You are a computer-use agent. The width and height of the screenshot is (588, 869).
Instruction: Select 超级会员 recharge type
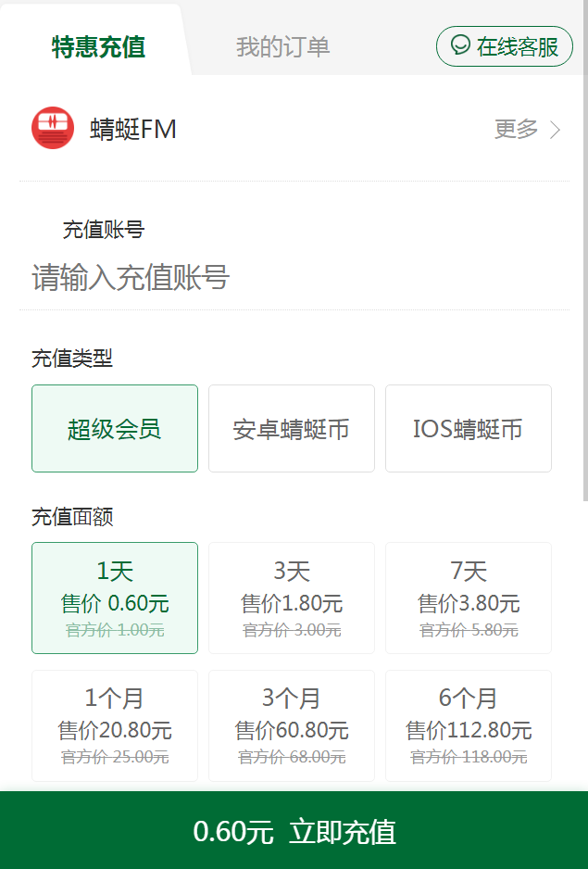[x=115, y=429]
